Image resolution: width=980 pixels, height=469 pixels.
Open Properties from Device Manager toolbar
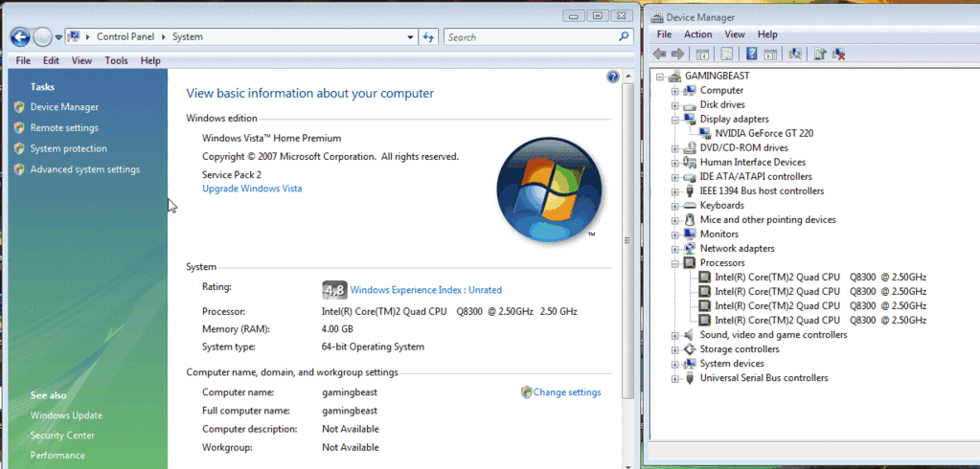coord(727,55)
